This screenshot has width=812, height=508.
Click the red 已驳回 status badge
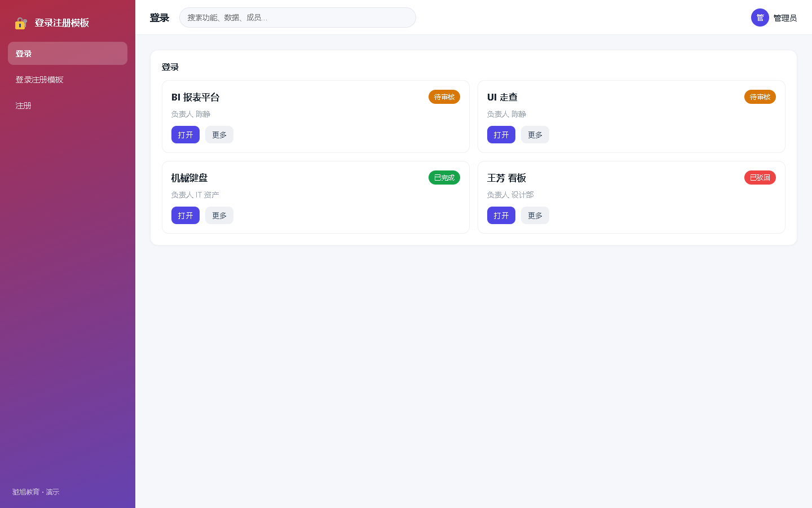tap(760, 178)
